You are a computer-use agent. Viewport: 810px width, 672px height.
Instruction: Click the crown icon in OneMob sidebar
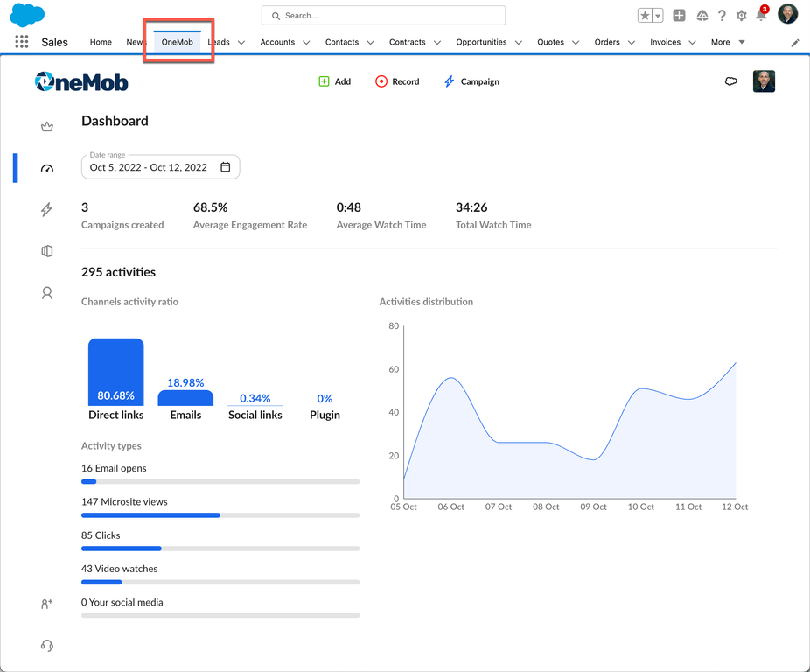click(47, 127)
